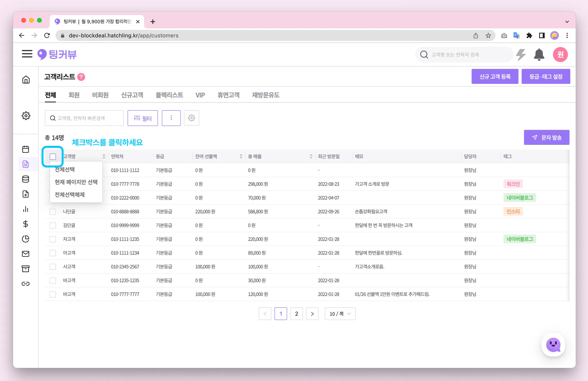588x381 pixels.
Task: Click the dollar sign sidebar icon
Action: tap(26, 224)
